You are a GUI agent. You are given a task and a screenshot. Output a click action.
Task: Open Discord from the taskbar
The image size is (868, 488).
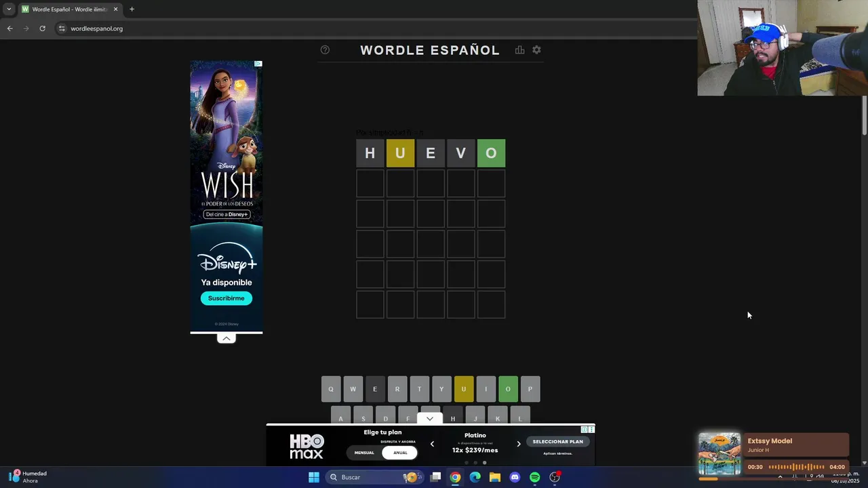click(x=515, y=477)
